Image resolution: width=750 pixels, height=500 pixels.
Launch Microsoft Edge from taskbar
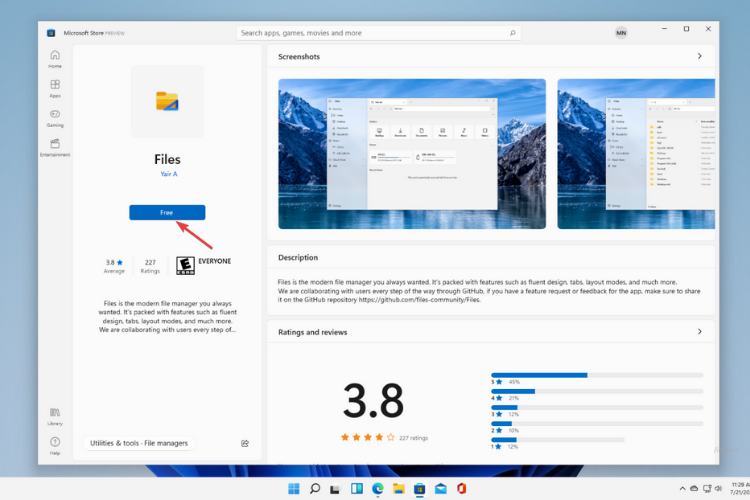[x=378, y=489]
